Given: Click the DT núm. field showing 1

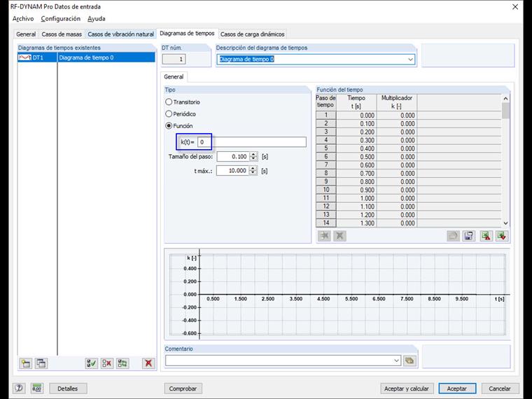Looking at the screenshot, I should click(174, 59).
